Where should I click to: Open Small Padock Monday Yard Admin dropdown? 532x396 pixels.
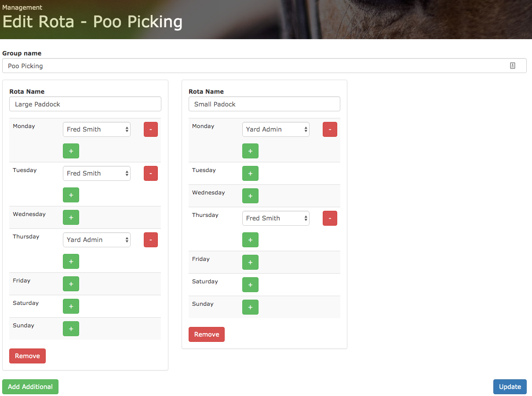276,129
